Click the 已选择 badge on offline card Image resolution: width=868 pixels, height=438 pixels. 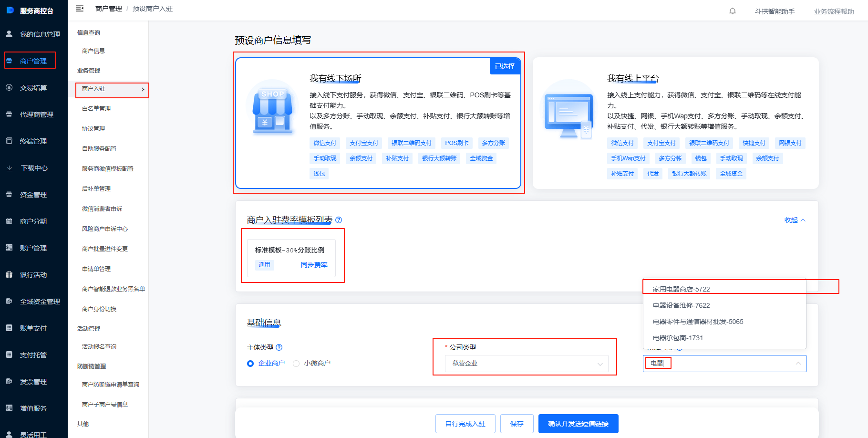(x=505, y=66)
